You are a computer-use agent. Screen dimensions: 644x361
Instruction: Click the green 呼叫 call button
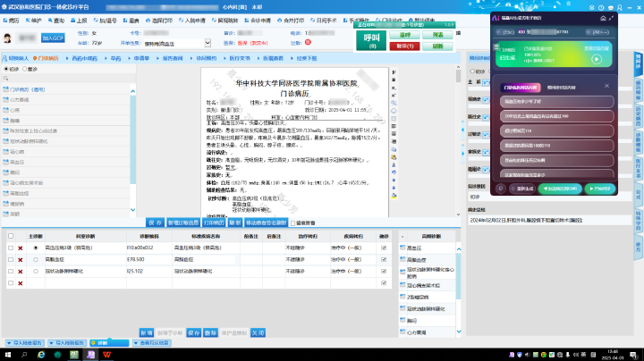coord(371,40)
